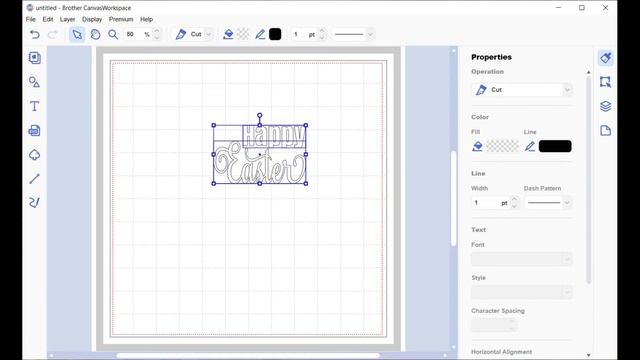Click the Properties panel scrollbar thumb

pos(588,180)
